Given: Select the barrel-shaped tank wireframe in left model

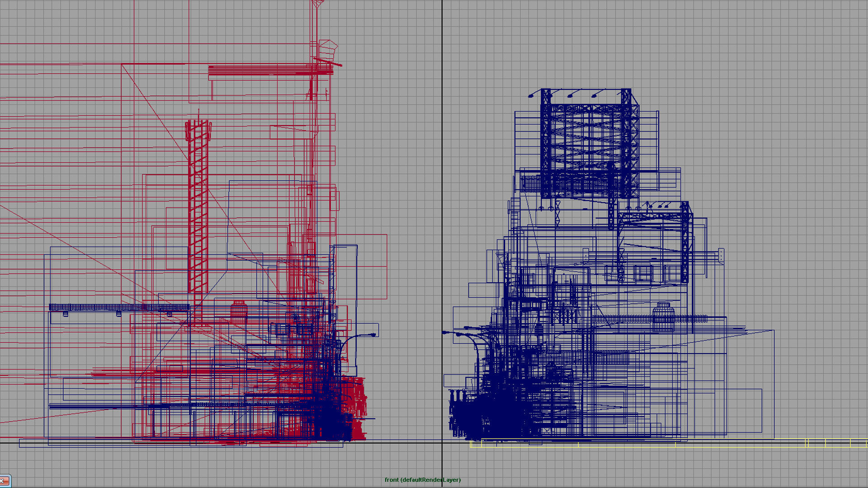Looking at the screenshot, I should [x=239, y=311].
